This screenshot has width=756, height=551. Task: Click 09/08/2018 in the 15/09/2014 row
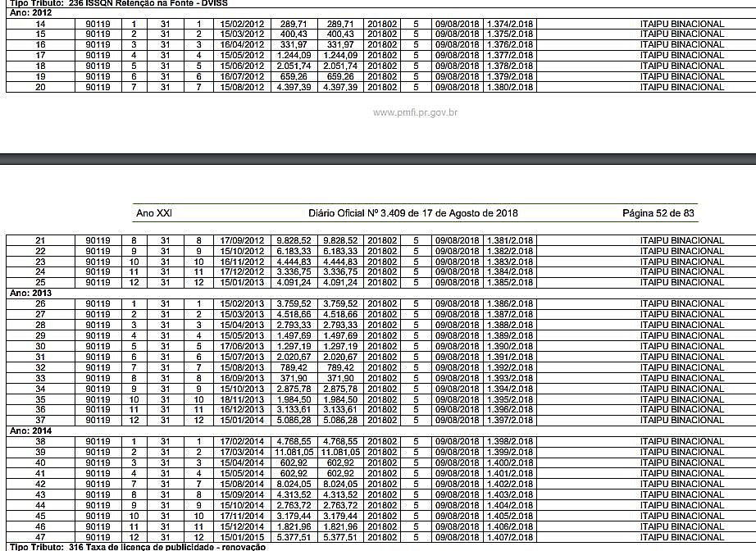[x=458, y=494]
